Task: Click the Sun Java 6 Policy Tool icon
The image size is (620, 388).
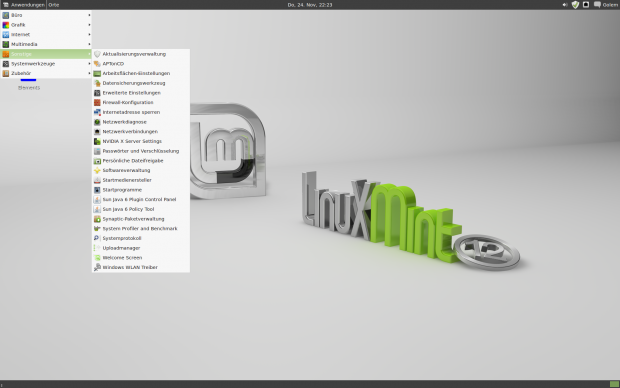Action: (x=97, y=209)
